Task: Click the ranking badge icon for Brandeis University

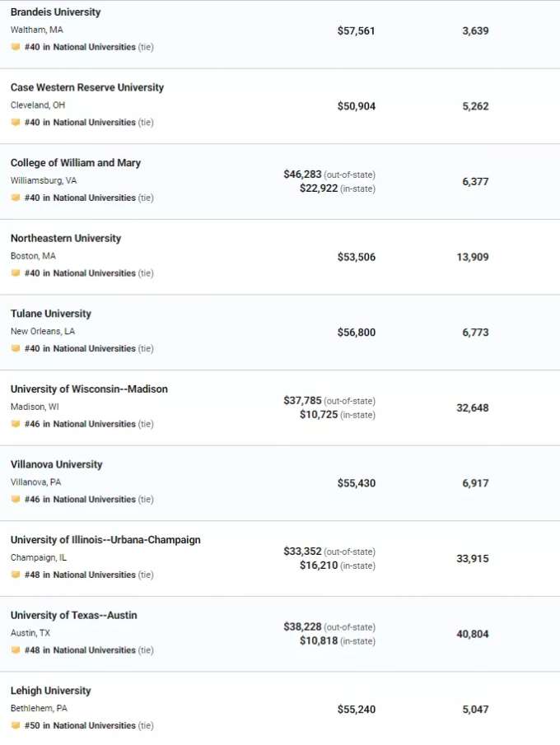Action: (x=16, y=47)
